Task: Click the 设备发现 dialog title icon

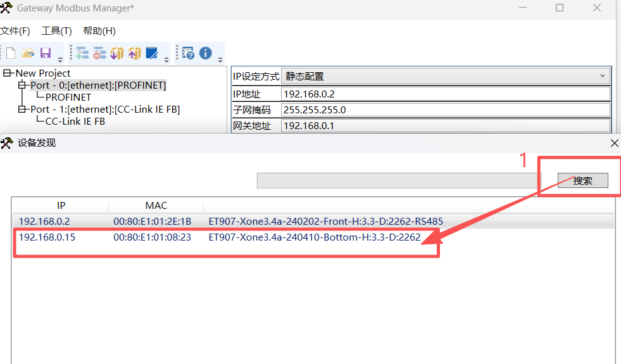Action: pos(7,143)
